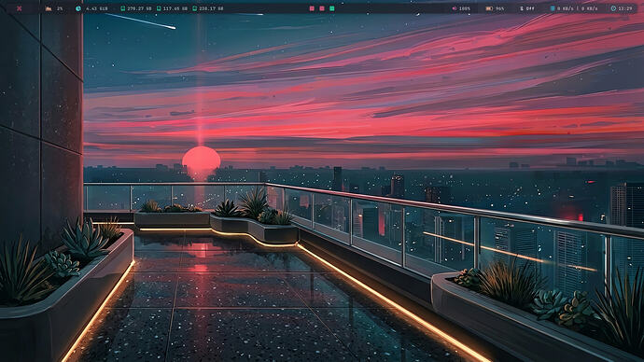644x362 pixels.
Task: Click the teal memory usage icon
Action: tap(78, 8)
